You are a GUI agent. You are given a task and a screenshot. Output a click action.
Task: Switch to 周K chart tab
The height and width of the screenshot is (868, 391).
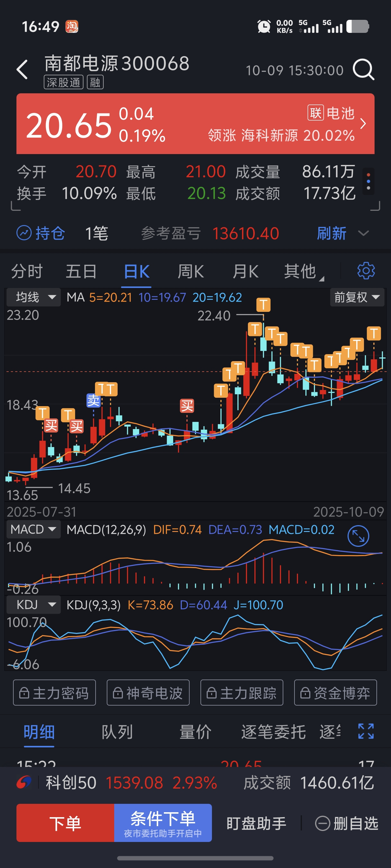point(191,271)
